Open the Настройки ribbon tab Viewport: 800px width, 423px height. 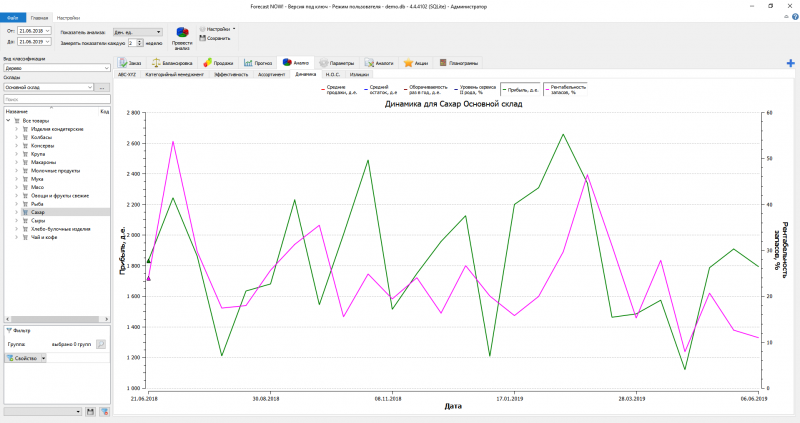pos(68,18)
